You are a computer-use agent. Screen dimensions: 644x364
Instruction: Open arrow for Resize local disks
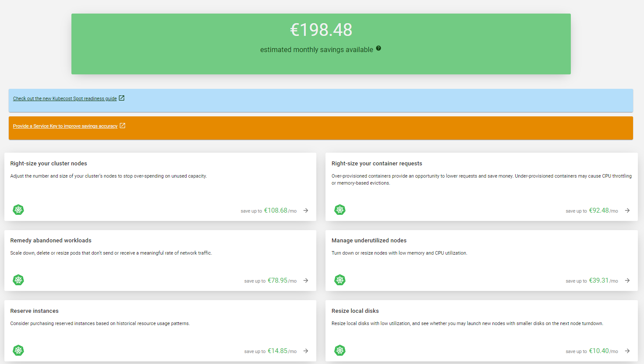pyautogui.click(x=627, y=351)
